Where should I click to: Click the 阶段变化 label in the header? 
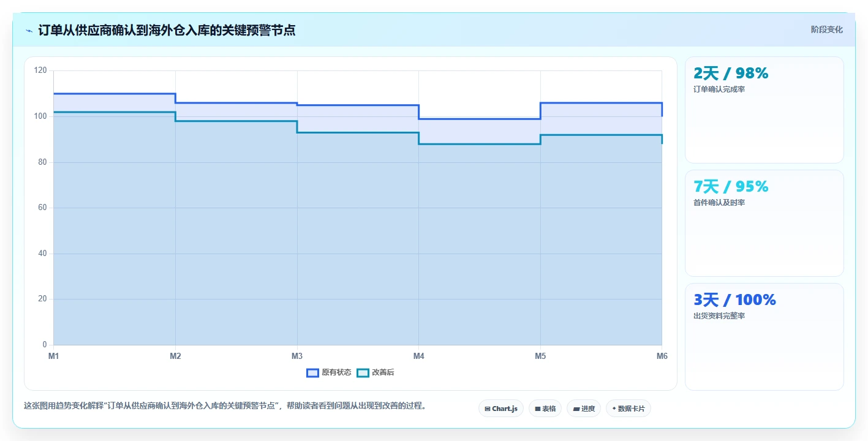(827, 29)
